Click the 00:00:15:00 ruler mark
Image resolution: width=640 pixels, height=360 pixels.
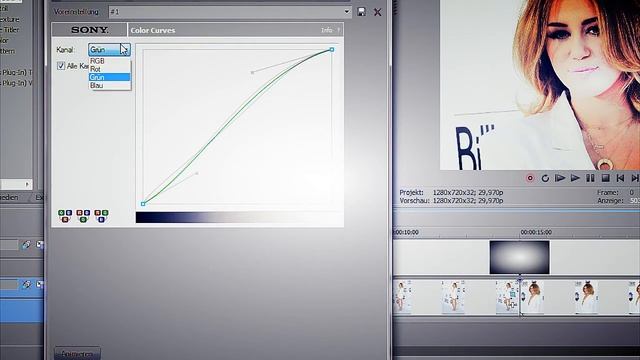(536, 232)
